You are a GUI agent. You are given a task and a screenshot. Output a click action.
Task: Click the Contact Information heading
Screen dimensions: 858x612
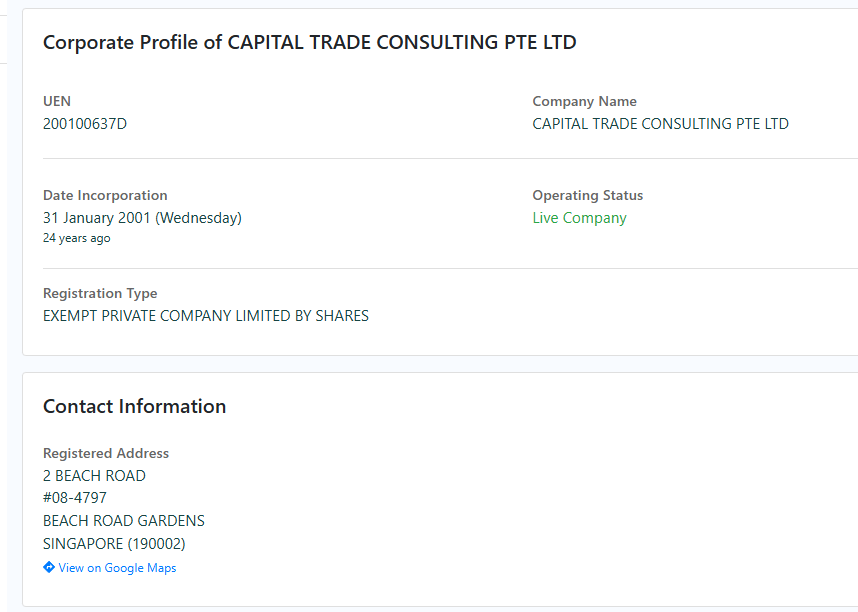pos(134,406)
